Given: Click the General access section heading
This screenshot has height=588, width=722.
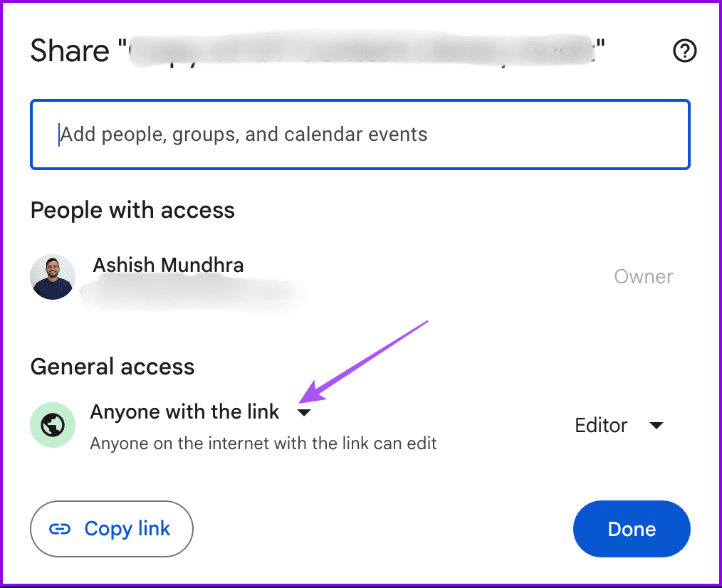Looking at the screenshot, I should coord(112,367).
